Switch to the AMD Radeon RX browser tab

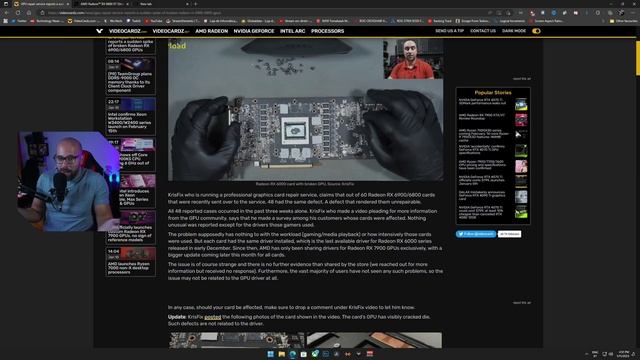coord(102,4)
